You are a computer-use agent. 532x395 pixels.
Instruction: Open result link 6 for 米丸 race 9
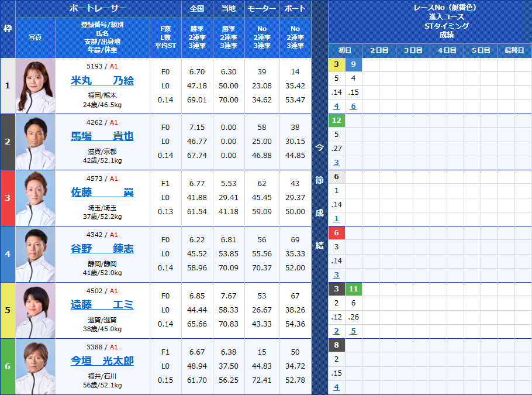pos(353,107)
